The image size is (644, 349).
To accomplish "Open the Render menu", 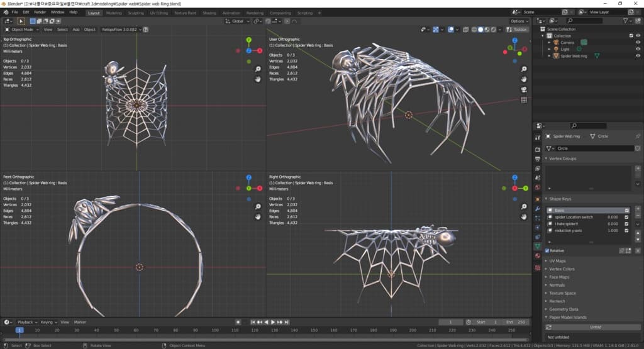I will click(40, 12).
